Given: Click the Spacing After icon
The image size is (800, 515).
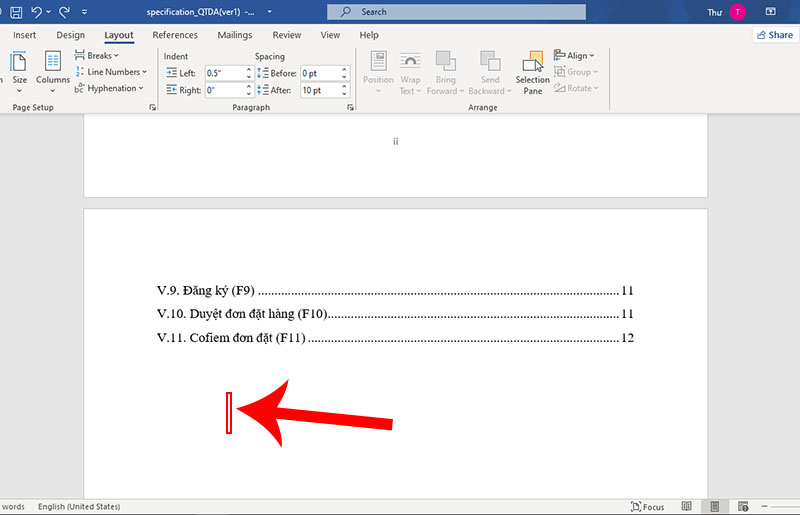Looking at the screenshot, I should click(263, 90).
